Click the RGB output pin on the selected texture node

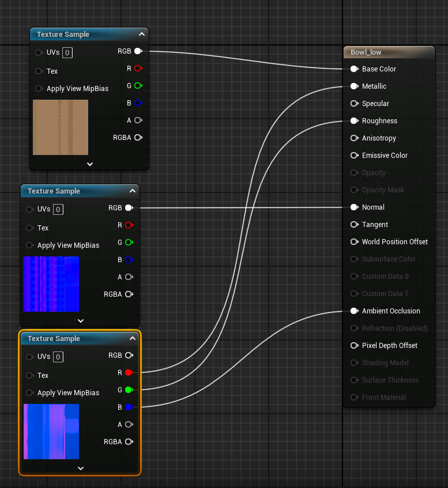coord(129,355)
